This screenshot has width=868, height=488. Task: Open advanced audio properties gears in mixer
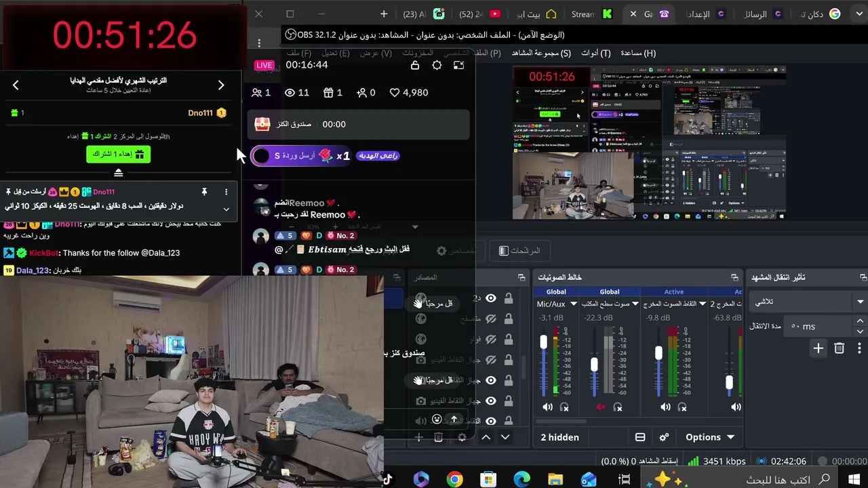point(664,437)
